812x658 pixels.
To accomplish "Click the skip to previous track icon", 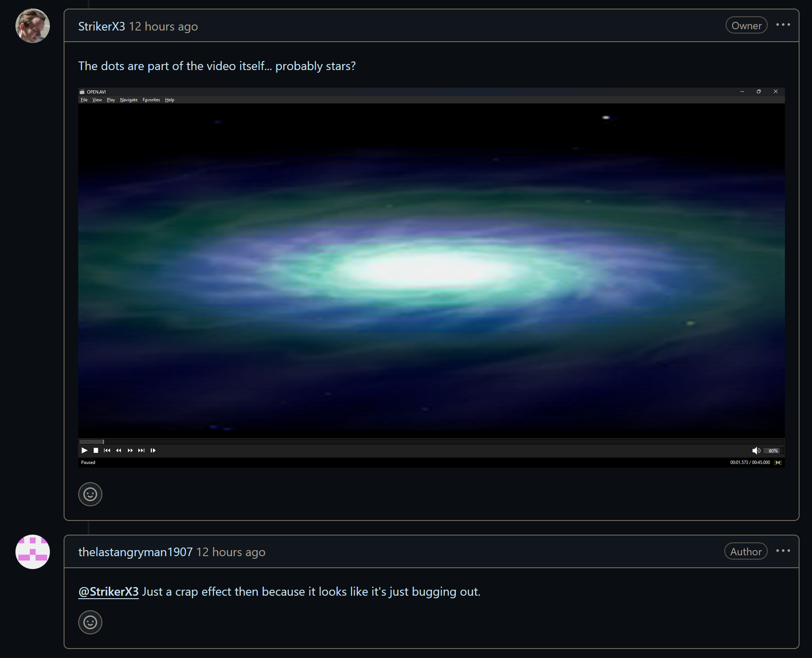I will [x=107, y=450].
